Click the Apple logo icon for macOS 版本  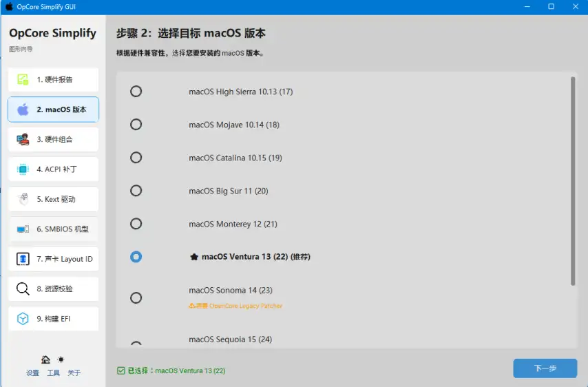pyautogui.click(x=23, y=109)
